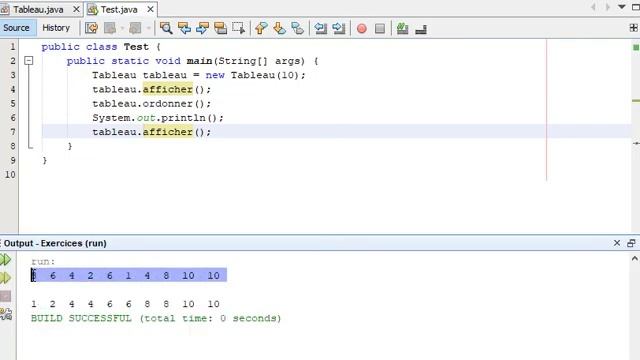
Task: Open the Forward navigation dropdown arrow
Action: click(148, 28)
